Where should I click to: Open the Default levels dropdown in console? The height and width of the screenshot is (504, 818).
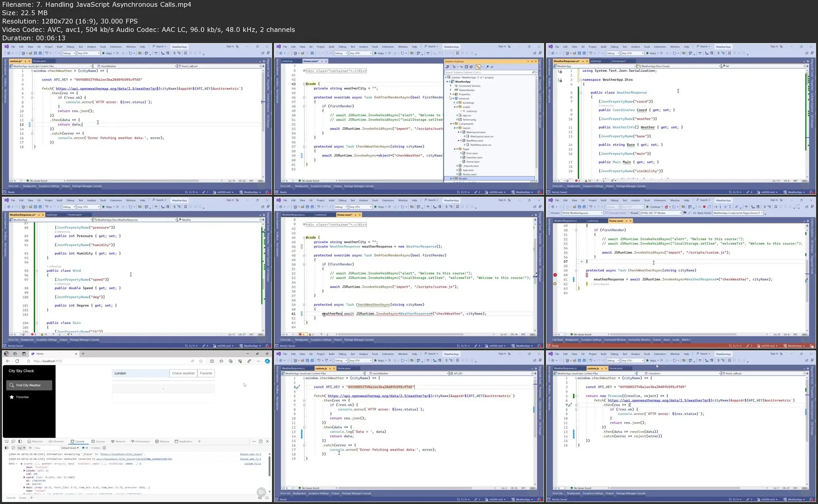pos(70,448)
